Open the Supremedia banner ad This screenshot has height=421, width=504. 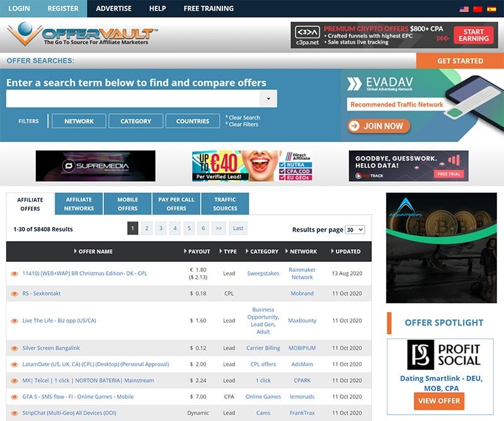point(96,166)
